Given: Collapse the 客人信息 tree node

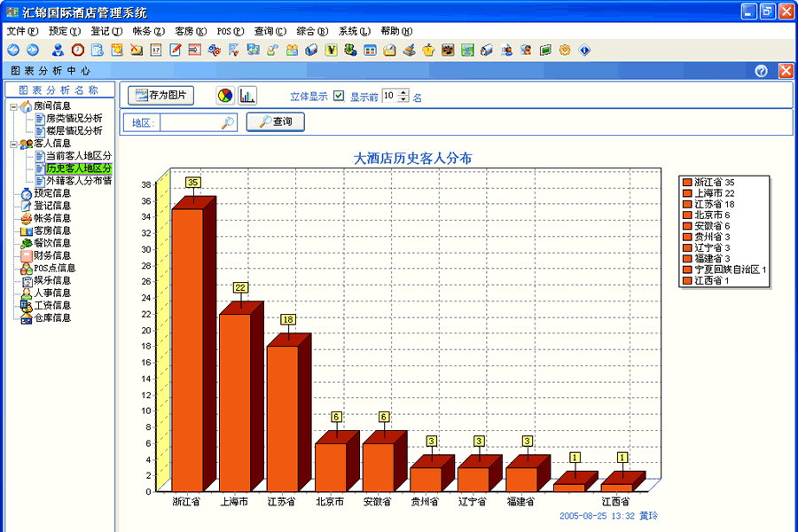Looking at the screenshot, I should pos(13,144).
